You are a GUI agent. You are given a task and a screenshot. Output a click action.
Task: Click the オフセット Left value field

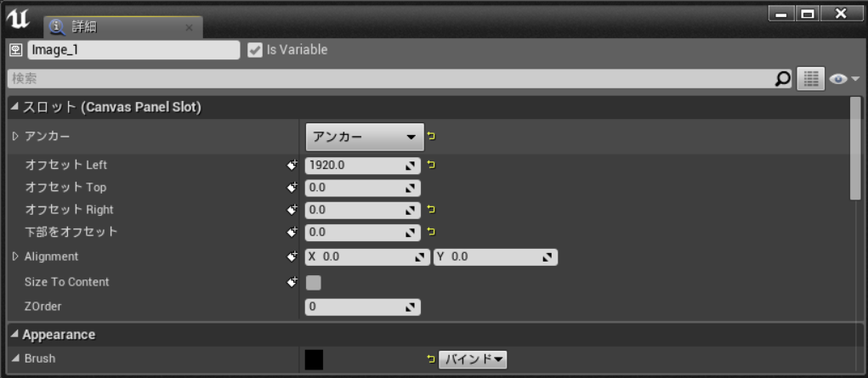363,165
